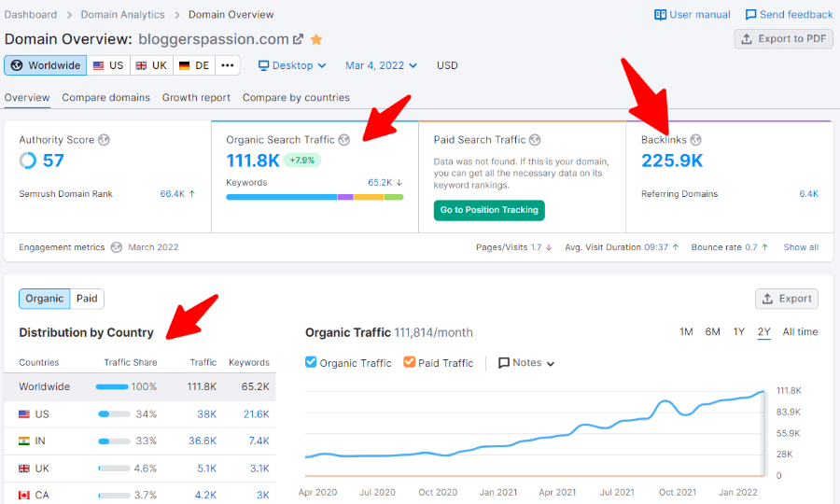Image resolution: width=840 pixels, height=504 pixels.
Task: Open Compare by countries tab
Action: pyautogui.click(x=296, y=97)
